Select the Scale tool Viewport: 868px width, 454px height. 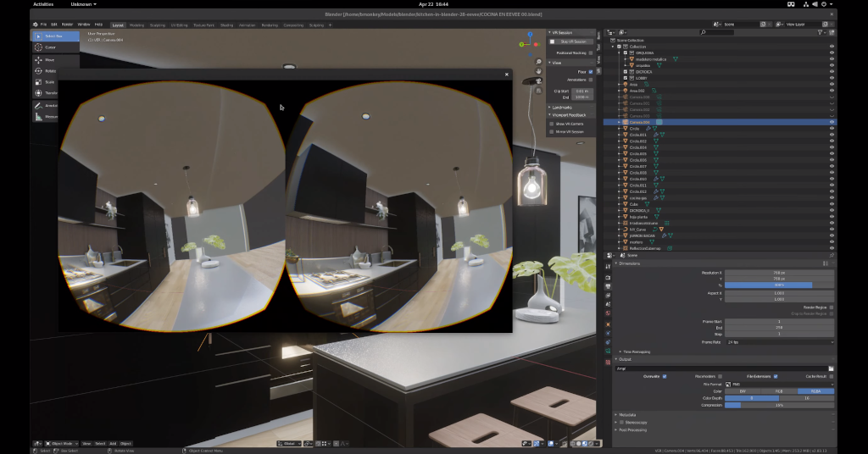point(46,82)
